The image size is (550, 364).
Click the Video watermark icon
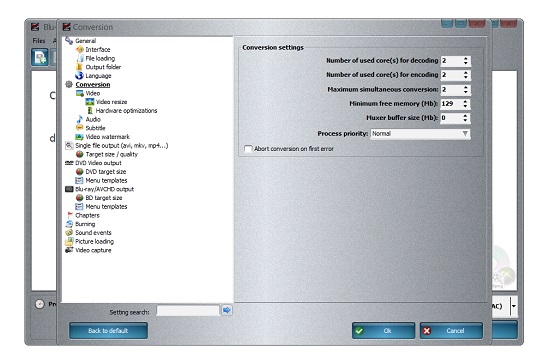click(x=80, y=137)
